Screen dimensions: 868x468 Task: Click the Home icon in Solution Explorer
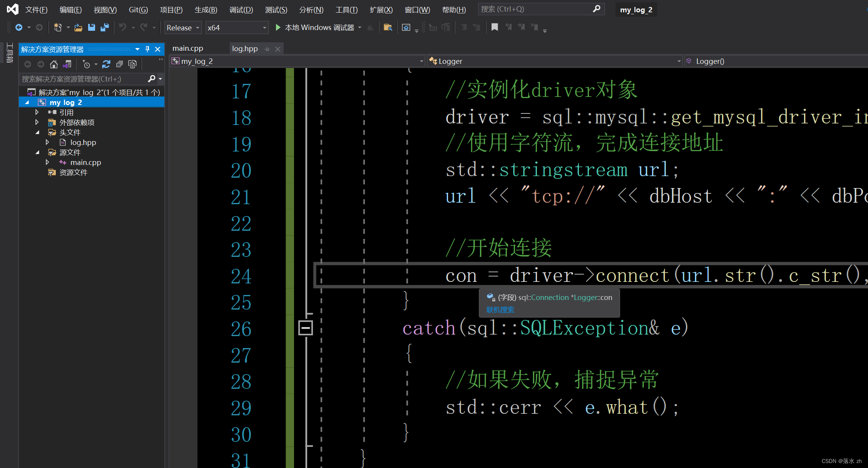[x=54, y=64]
